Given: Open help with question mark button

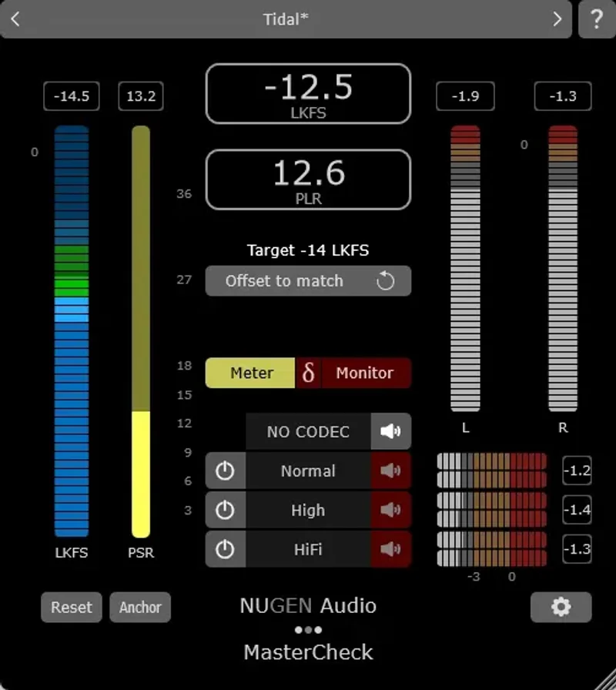Looking at the screenshot, I should coord(597,19).
